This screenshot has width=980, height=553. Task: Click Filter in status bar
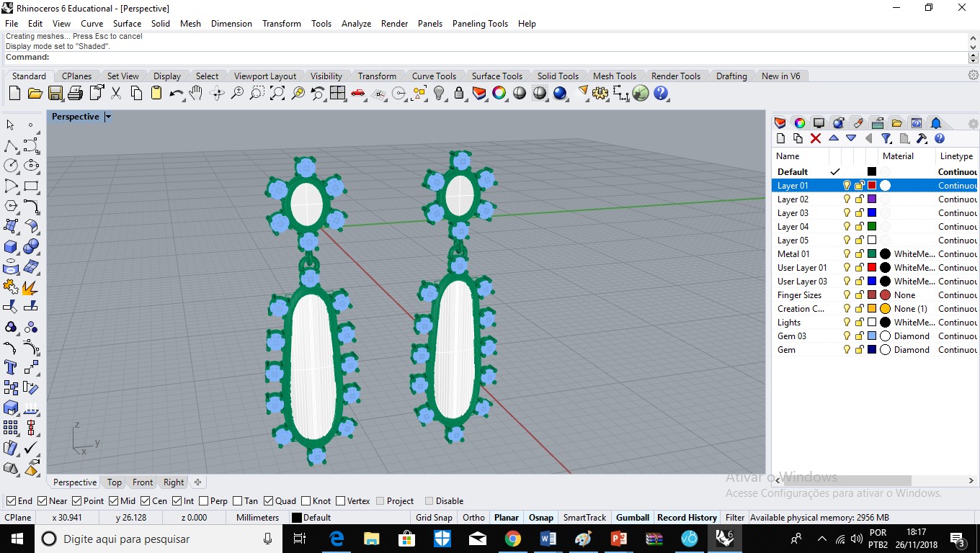(x=735, y=518)
